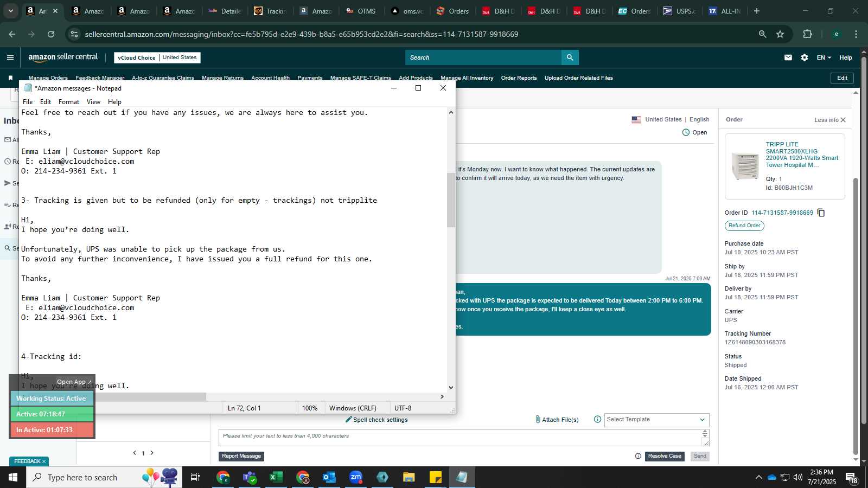Open Notepad View menu

pos(94,102)
